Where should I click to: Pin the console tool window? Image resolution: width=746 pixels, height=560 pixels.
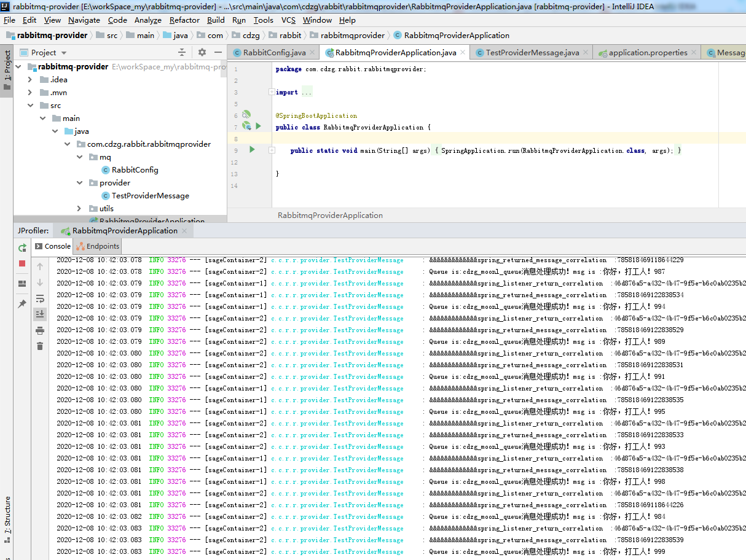(22, 301)
